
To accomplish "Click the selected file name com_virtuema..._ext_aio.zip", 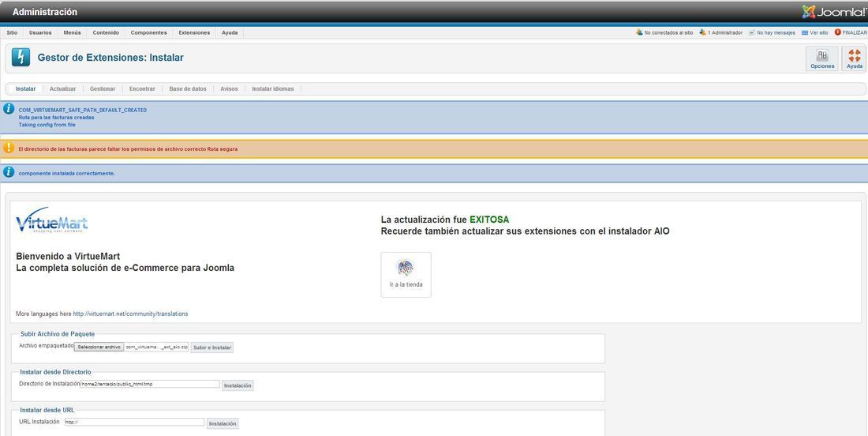I will tap(157, 347).
